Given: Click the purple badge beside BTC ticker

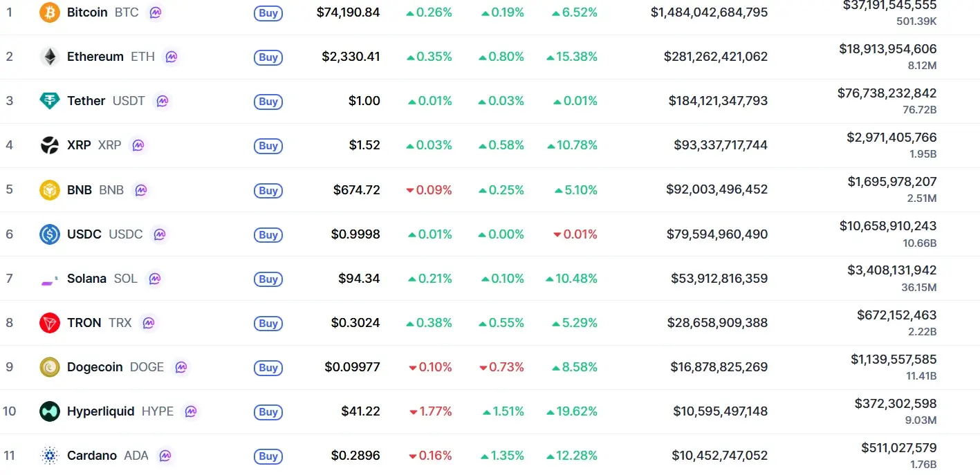Looking at the screenshot, I should (x=156, y=12).
